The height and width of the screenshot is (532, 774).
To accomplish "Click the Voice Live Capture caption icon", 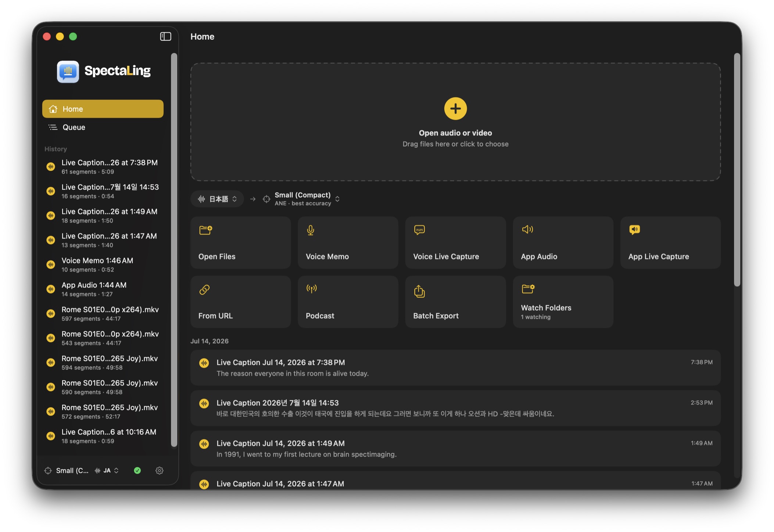I will coord(419,230).
